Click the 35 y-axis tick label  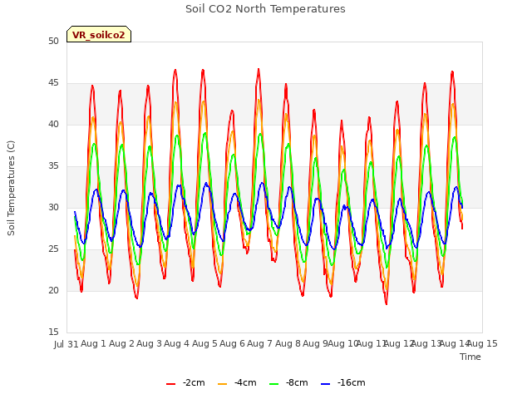(x=53, y=166)
